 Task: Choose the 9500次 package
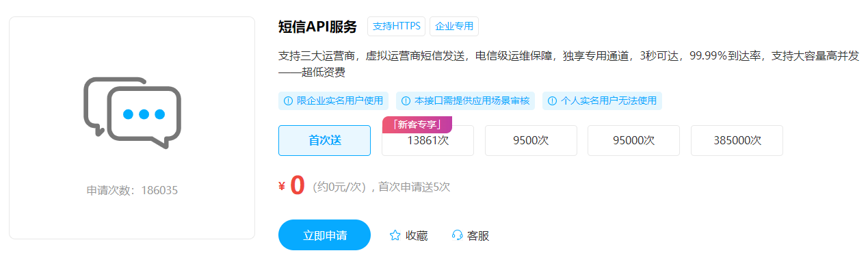531,140
